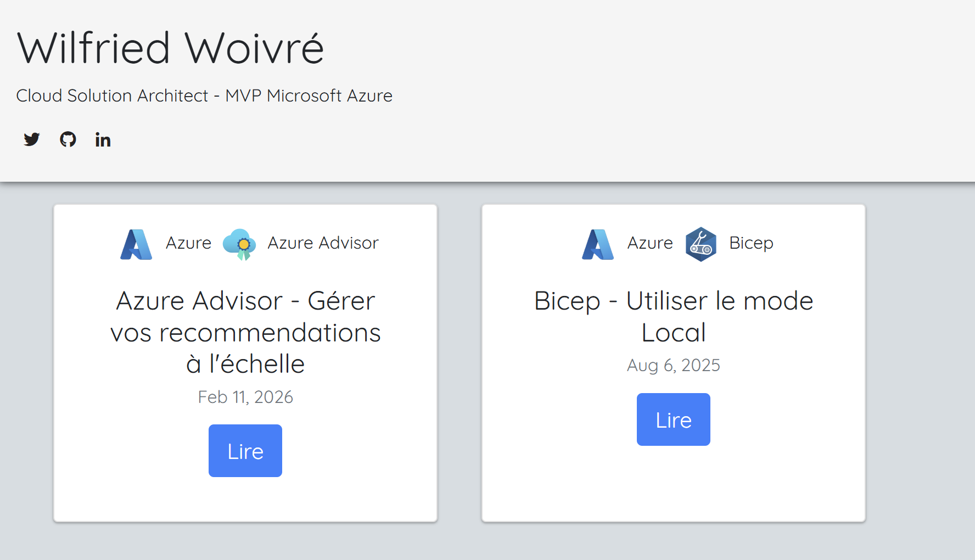The width and height of the screenshot is (975, 560).
Task: Open the Twitter profile icon
Action: (x=32, y=139)
